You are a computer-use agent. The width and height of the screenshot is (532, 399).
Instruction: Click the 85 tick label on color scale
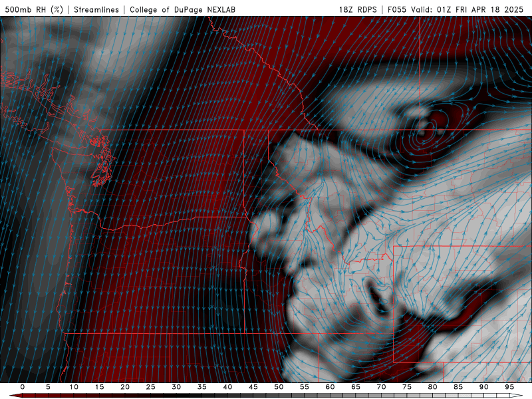pyautogui.click(x=458, y=387)
